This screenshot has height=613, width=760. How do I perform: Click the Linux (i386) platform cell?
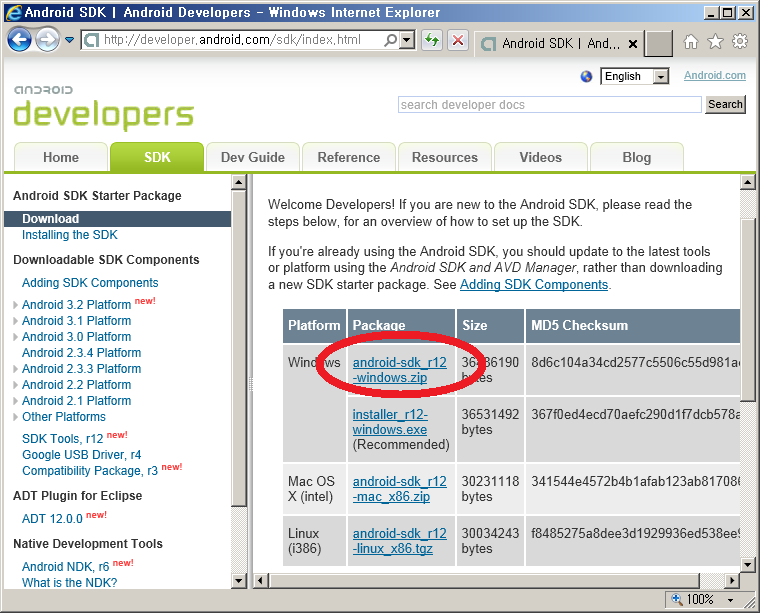(314, 541)
